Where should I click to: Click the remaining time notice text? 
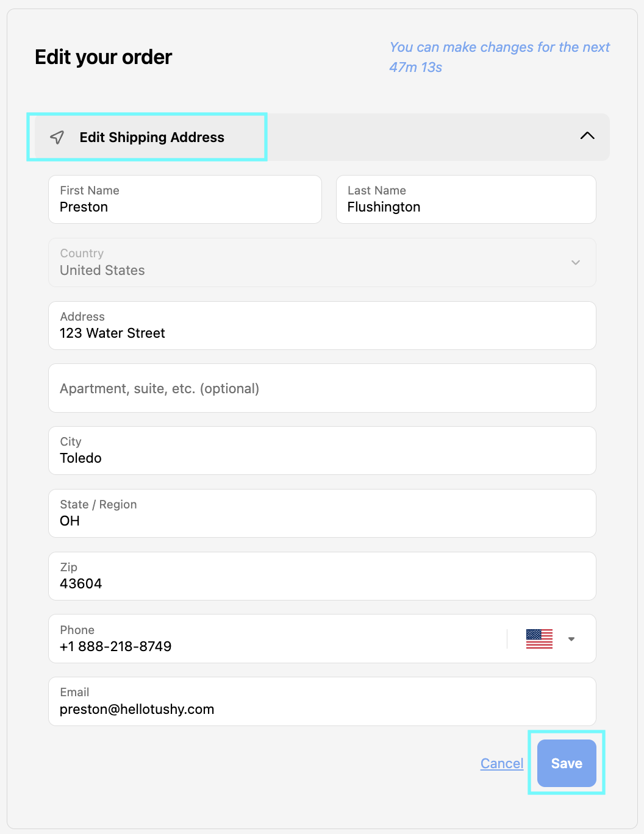pos(499,57)
